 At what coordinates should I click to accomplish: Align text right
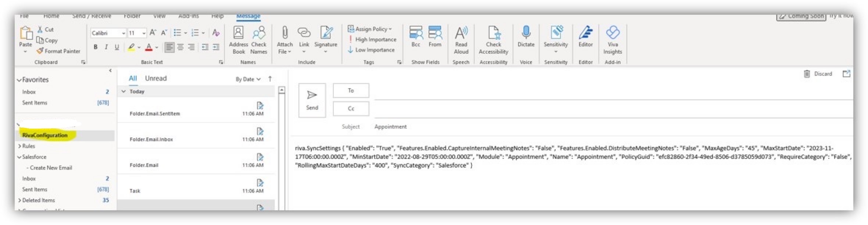point(191,47)
